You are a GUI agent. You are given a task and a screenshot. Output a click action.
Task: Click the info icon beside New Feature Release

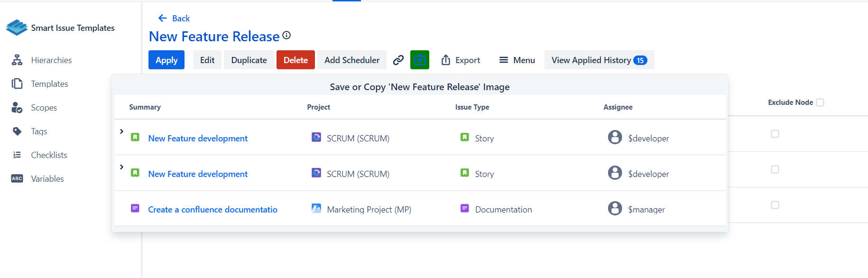click(x=286, y=35)
